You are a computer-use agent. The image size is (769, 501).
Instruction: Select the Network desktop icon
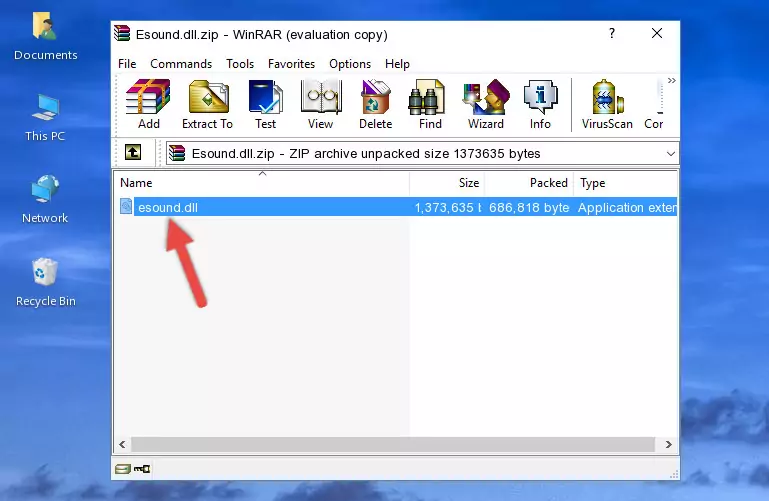click(45, 199)
